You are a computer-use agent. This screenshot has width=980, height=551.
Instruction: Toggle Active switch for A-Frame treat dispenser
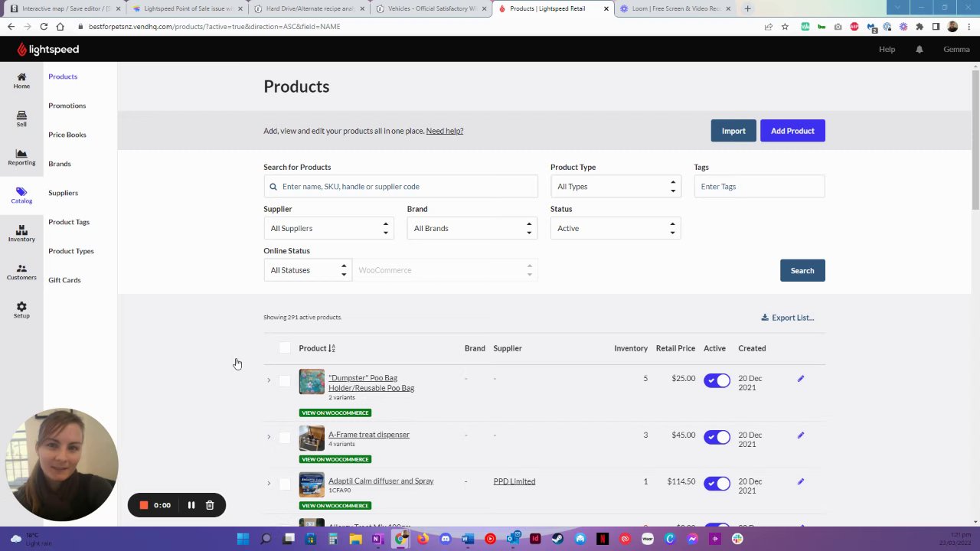tap(717, 437)
